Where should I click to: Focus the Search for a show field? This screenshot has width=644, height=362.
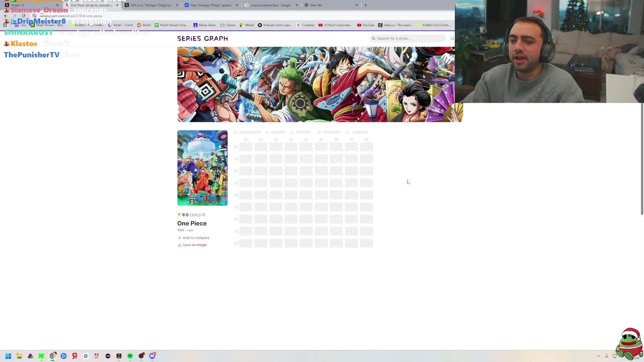tap(409, 38)
